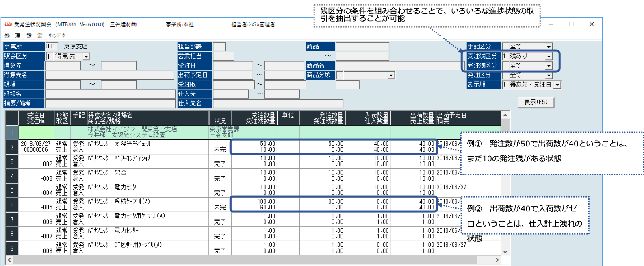Click the horizontal scrollbar left arrow

pos(9,260)
